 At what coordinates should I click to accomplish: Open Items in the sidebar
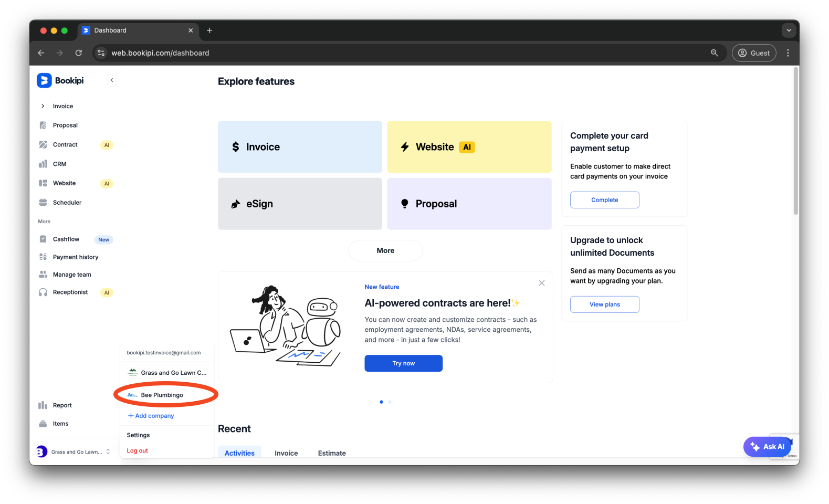(60, 424)
